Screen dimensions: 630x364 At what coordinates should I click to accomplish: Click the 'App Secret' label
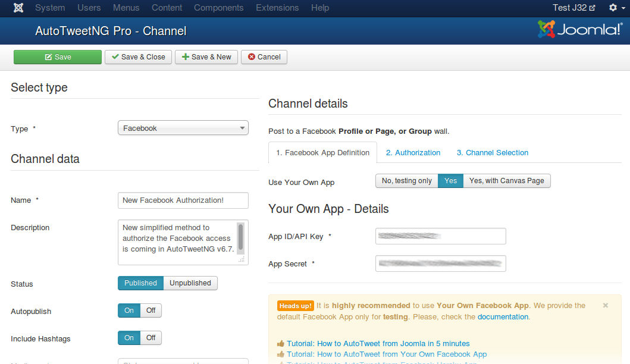pyautogui.click(x=288, y=264)
